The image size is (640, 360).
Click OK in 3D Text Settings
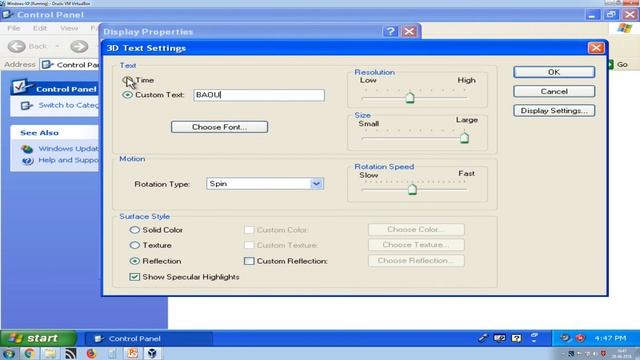554,72
